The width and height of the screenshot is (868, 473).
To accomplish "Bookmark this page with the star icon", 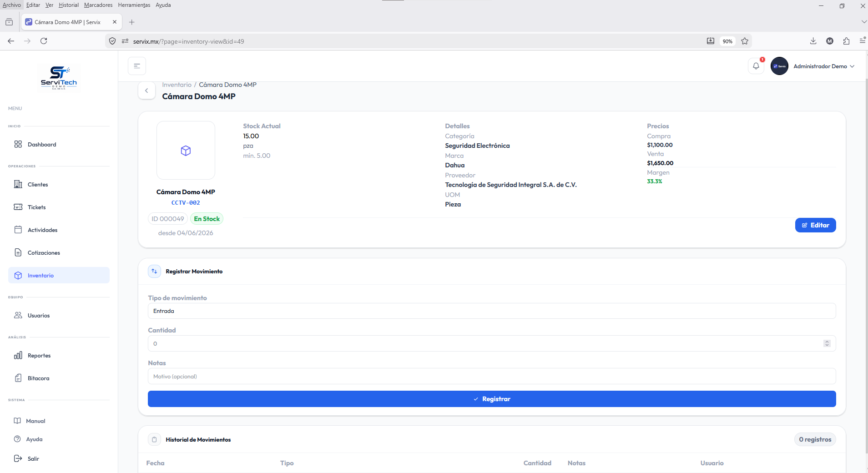I will coord(745,41).
